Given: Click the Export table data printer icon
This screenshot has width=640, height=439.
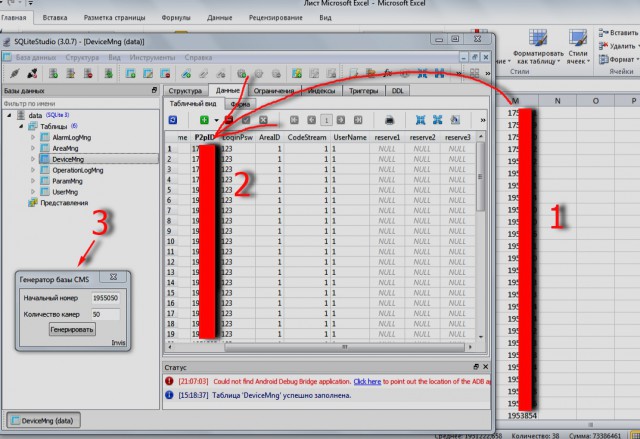Looking at the screenshot, I should point(389,120).
